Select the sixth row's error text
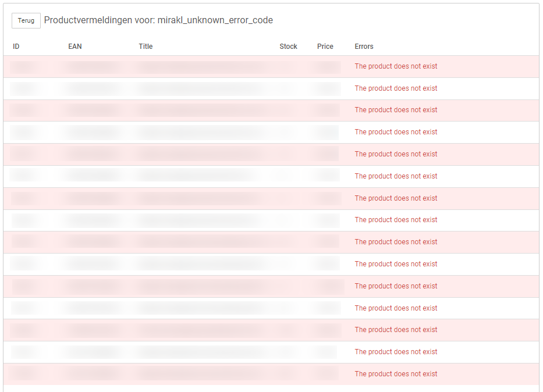 pos(396,176)
